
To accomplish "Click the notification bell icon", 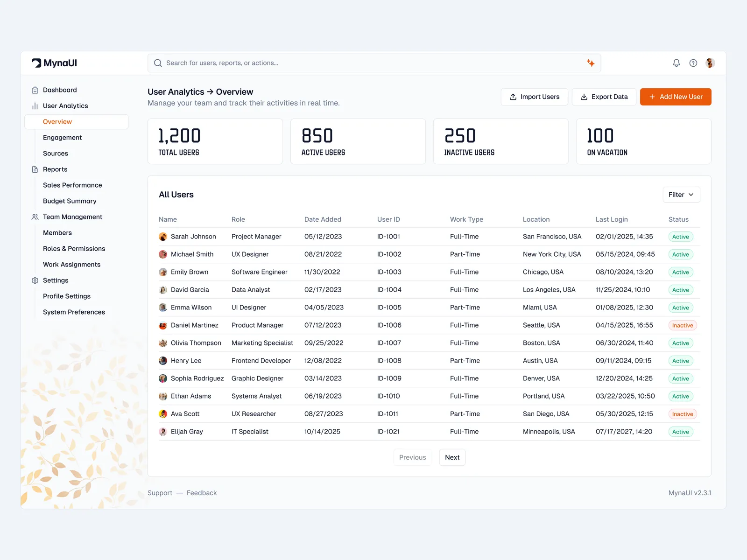I will tap(676, 63).
